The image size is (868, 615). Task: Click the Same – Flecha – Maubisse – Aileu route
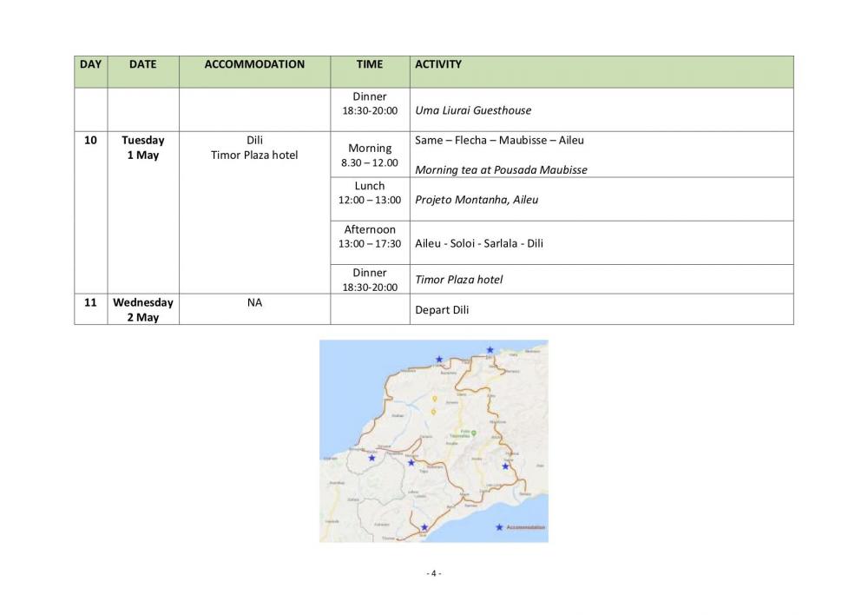point(499,140)
